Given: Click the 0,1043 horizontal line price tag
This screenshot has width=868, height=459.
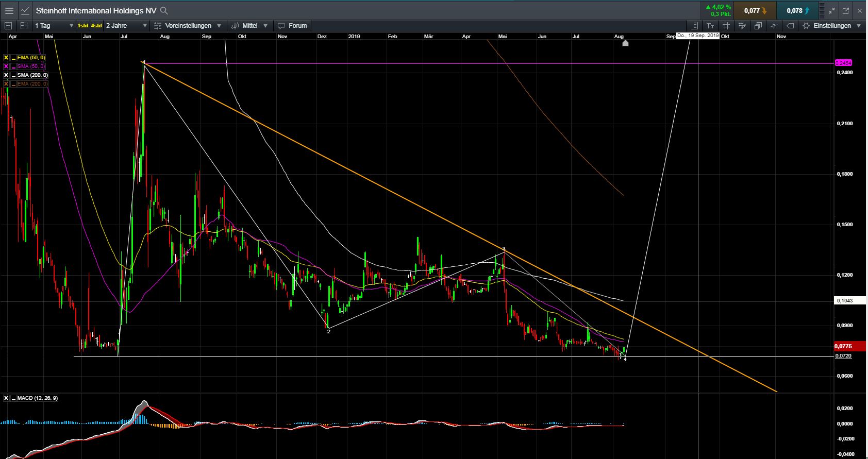Looking at the screenshot, I should click(x=850, y=301).
